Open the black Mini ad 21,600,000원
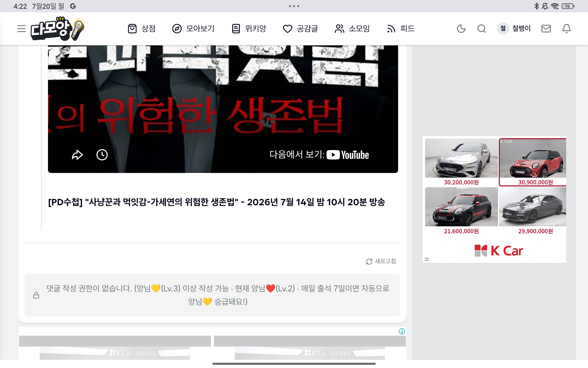This screenshot has width=588, height=368. click(461, 211)
